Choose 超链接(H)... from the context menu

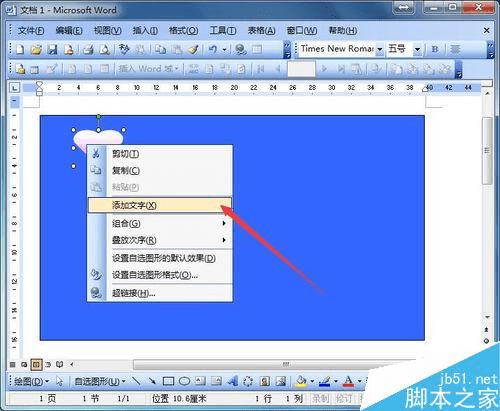point(160,293)
